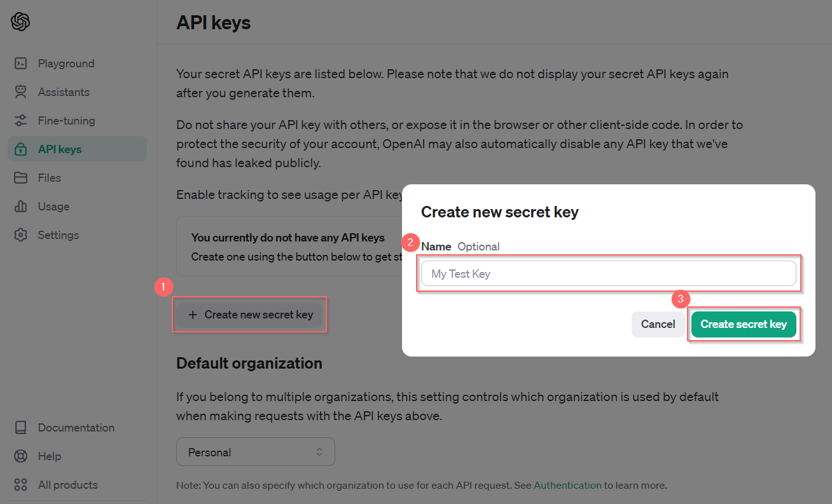
Task: Expand the Personal organization dropdown
Action: 256,452
